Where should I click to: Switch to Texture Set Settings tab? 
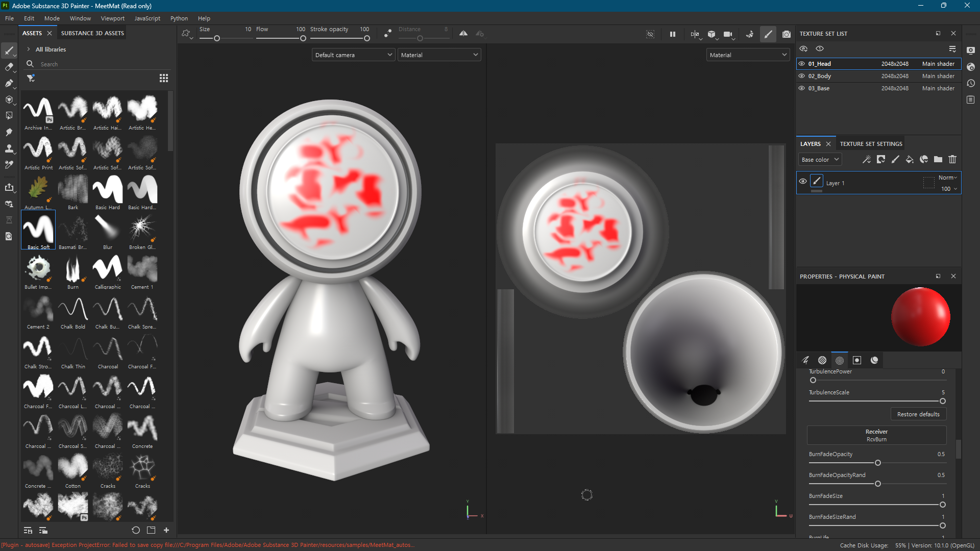(871, 144)
